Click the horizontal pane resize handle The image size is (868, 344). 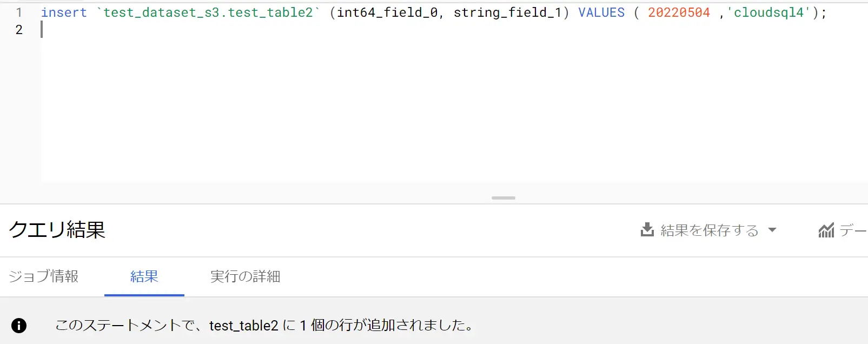click(503, 198)
